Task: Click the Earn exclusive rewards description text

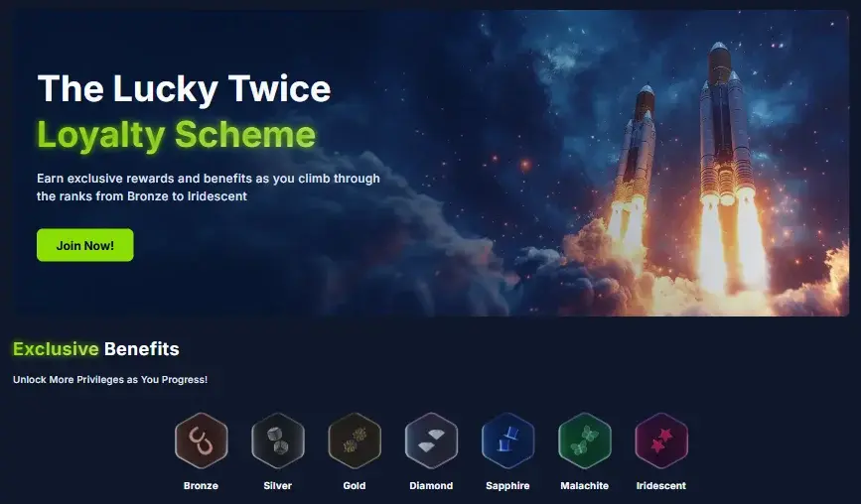Action: click(209, 187)
